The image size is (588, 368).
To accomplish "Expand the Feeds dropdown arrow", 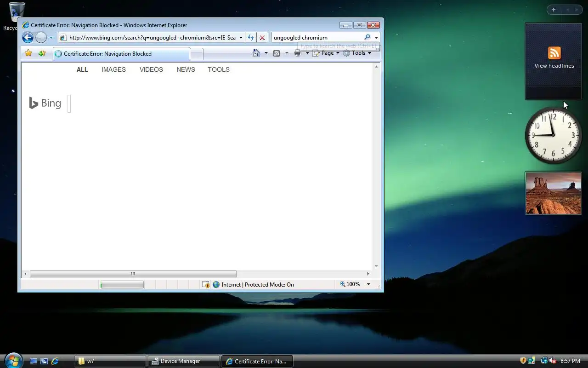I will tap(287, 53).
